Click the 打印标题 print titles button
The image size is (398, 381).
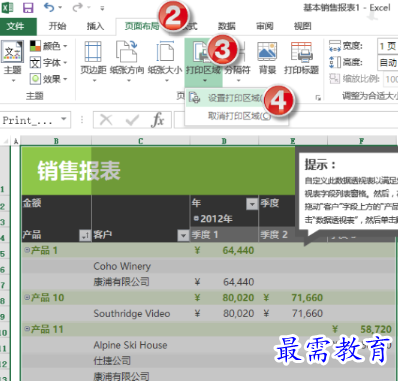point(301,58)
